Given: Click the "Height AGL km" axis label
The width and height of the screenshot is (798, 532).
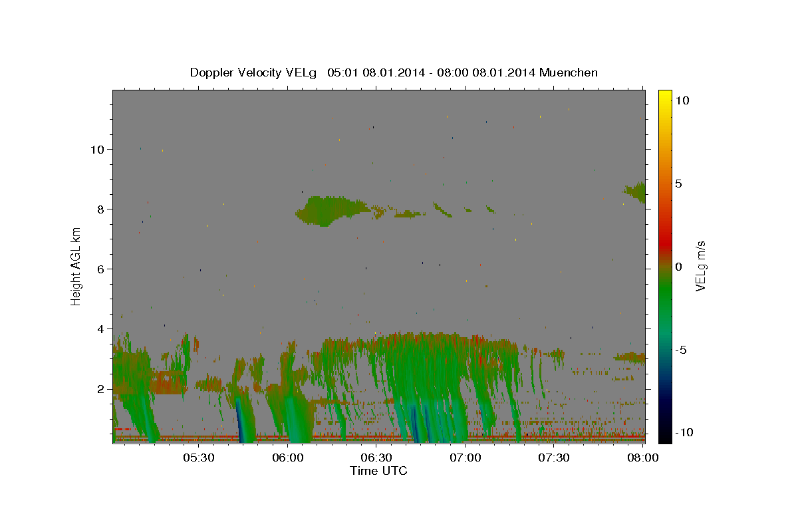Looking at the screenshot, I should [76, 267].
